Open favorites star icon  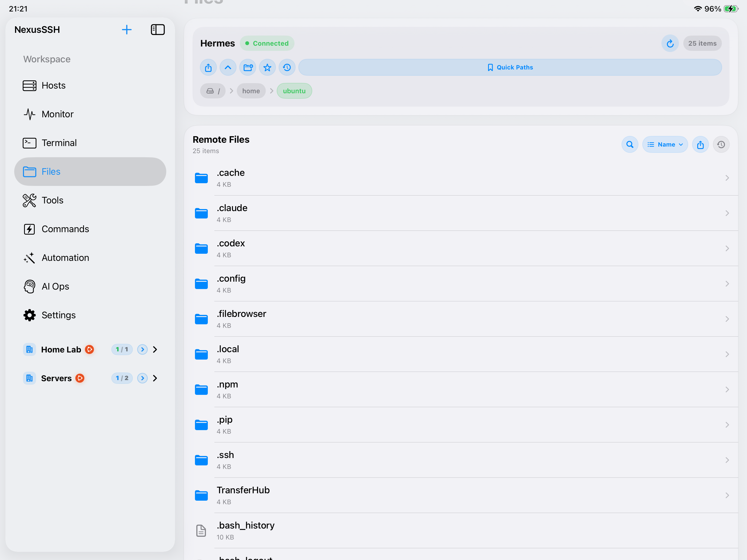tap(267, 68)
